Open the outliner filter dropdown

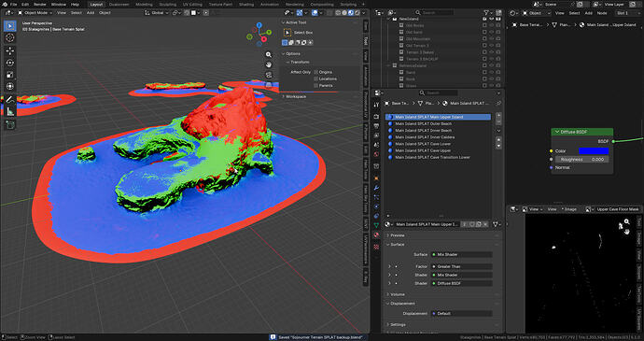click(x=488, y=13)
